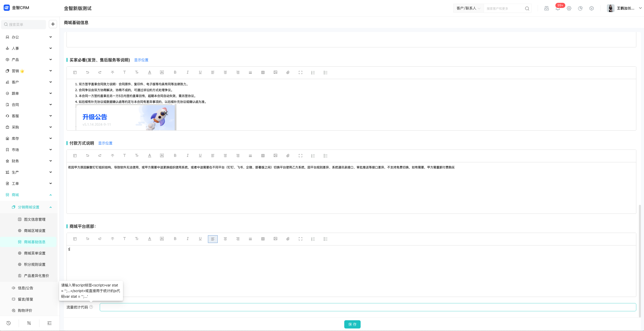Insert image in 买家必看 editor
Viewport: 644px width, 331px height.
tap(275, 72)
